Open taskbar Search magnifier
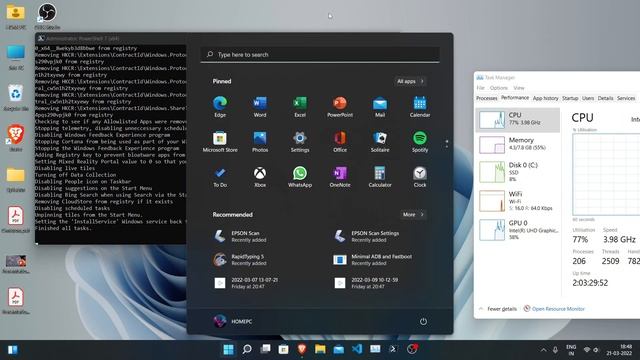The height and width of the screenshot is (360, 640). (247, 349)
